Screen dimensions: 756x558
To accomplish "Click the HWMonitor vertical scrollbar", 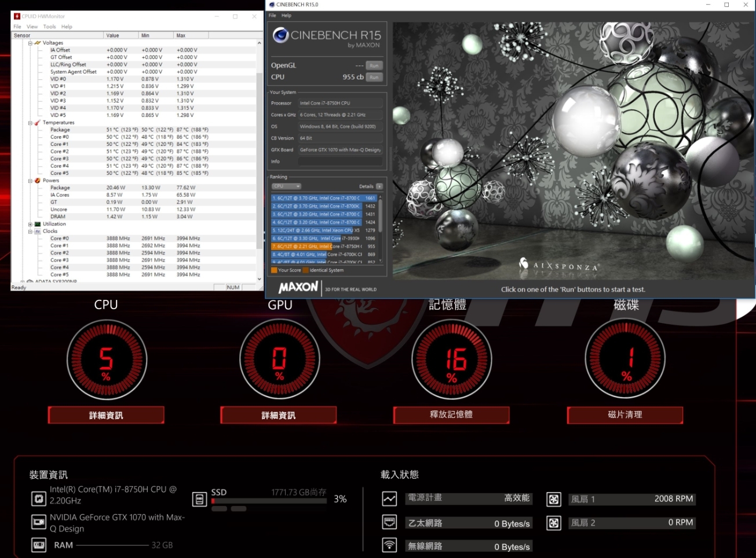I will (259, 160).
